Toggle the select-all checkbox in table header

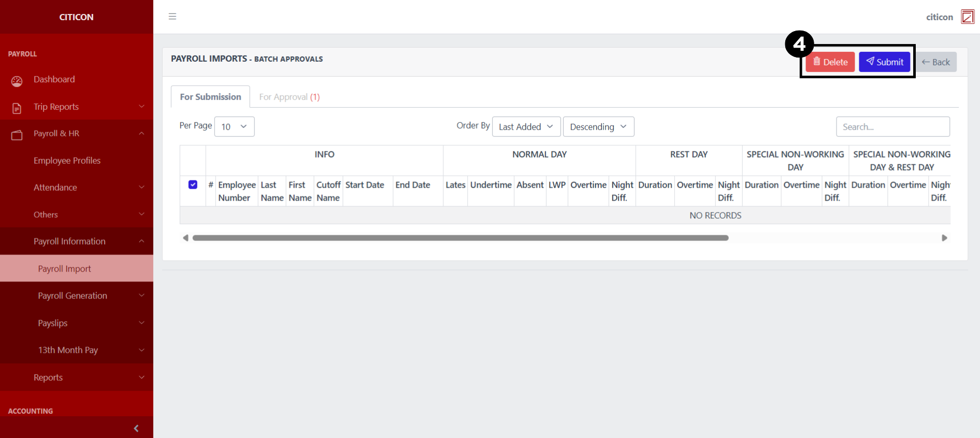tap(193, 185)
